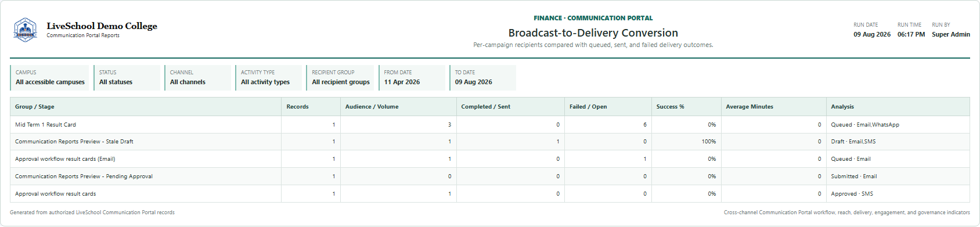The image size is (980, 227).
Task: Select Communication Reports Preview - Stale Draft row
Action: click(x=490, y=142)
